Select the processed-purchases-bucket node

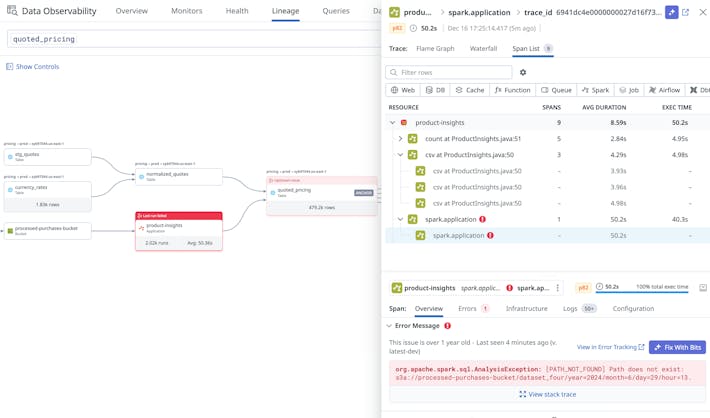48,231
